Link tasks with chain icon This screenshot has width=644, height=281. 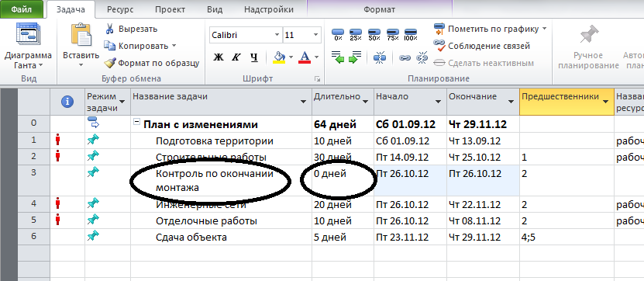point(405,58)
